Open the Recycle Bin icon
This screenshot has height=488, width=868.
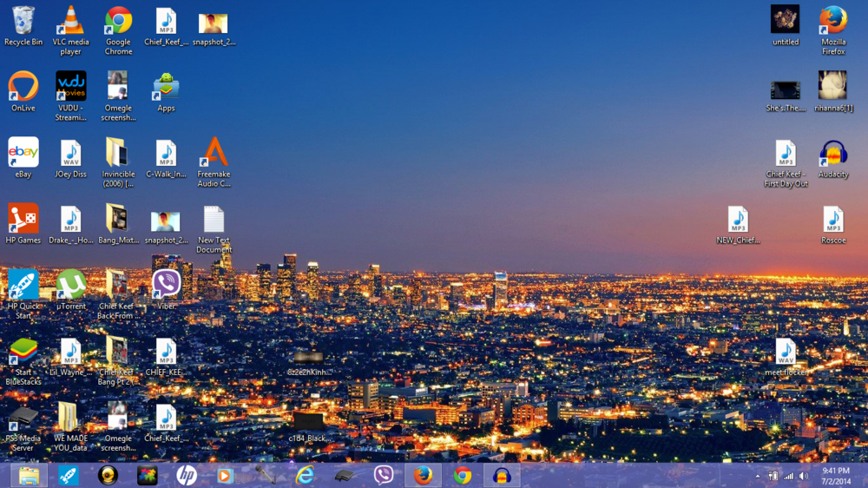(x=23, y=25)
